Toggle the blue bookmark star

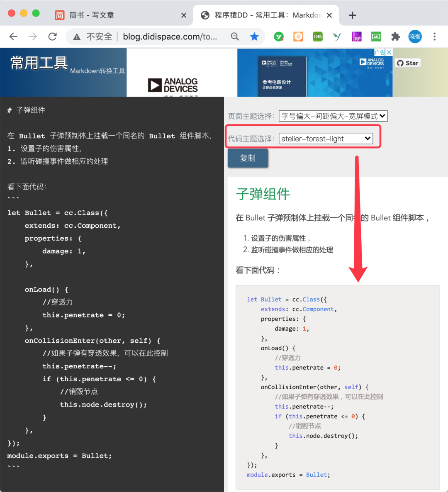tap(254, 37)
